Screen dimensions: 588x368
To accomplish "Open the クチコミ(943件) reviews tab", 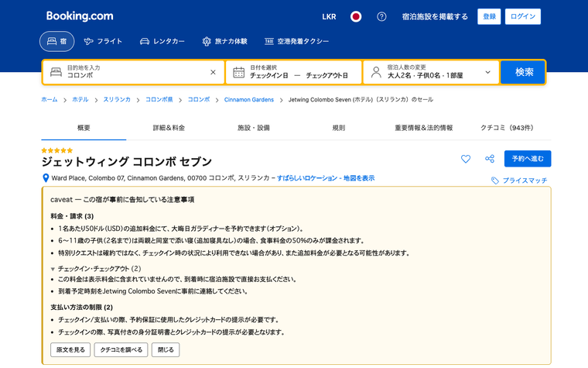I will click(x=507, y=128).
